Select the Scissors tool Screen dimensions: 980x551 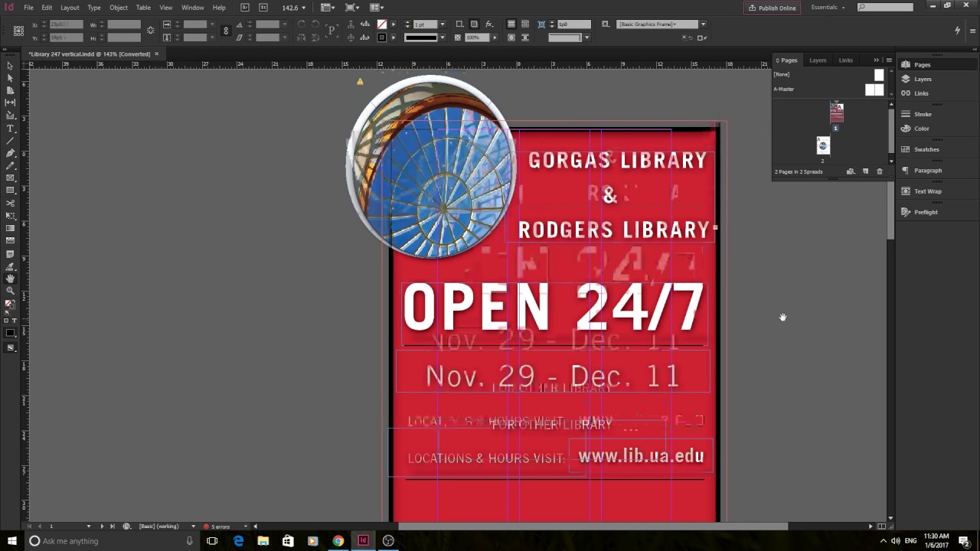10,203
